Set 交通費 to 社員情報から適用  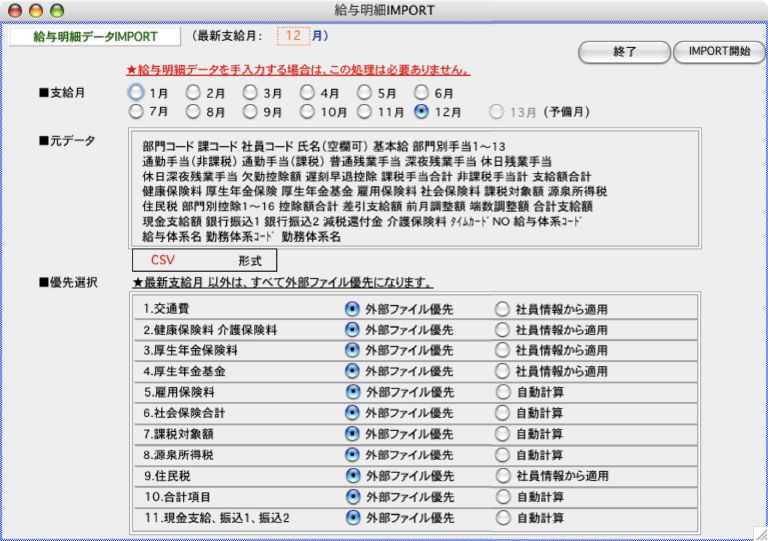(x=502, y=309)
